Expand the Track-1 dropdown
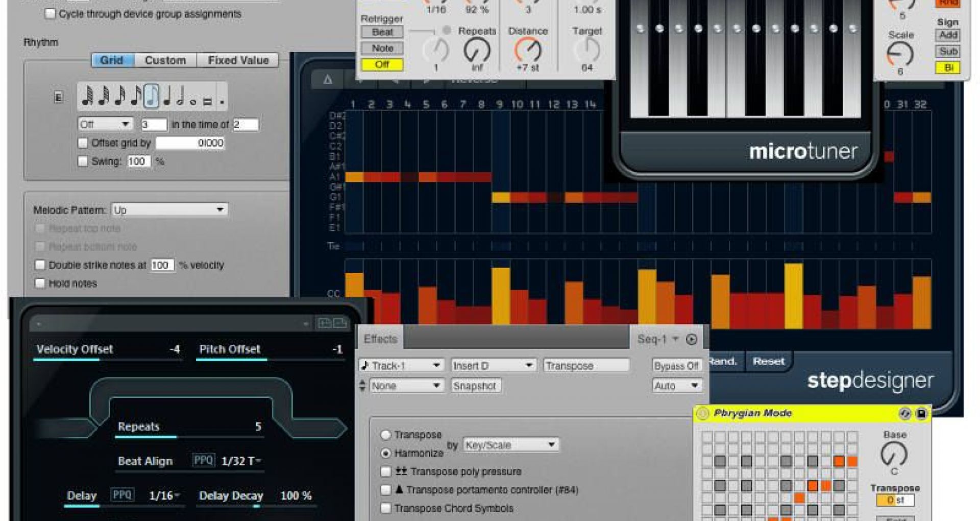 click(401, 365)
